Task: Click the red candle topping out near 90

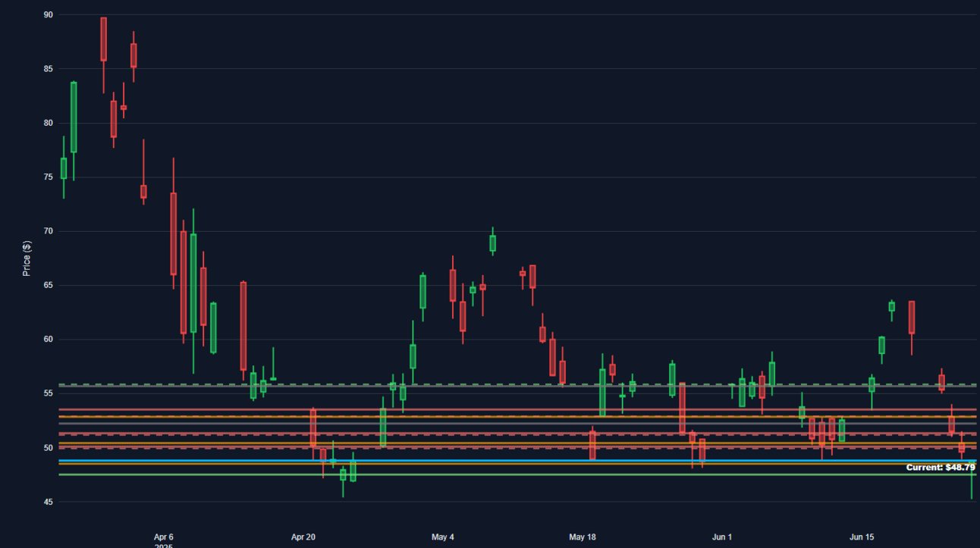Action: click(x=103, y=39)
